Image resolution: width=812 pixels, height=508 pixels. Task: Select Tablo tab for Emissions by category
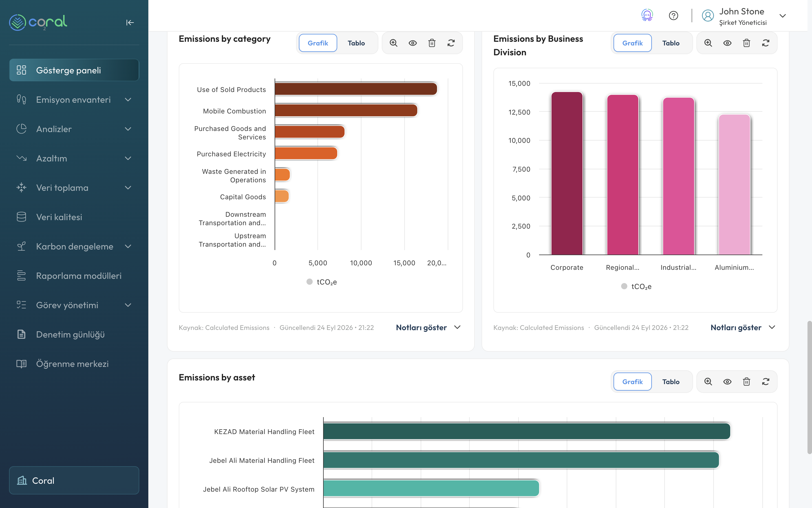(356, 43)
